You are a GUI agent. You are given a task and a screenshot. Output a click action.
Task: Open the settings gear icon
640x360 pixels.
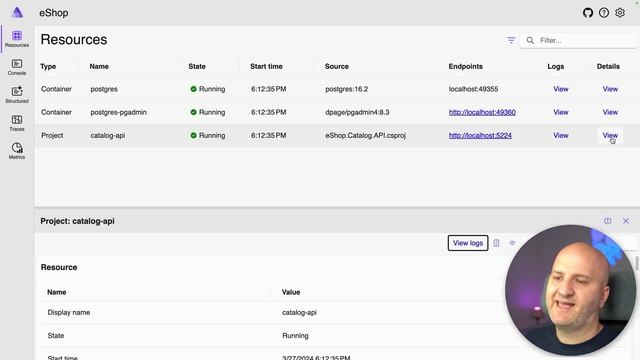620,13
